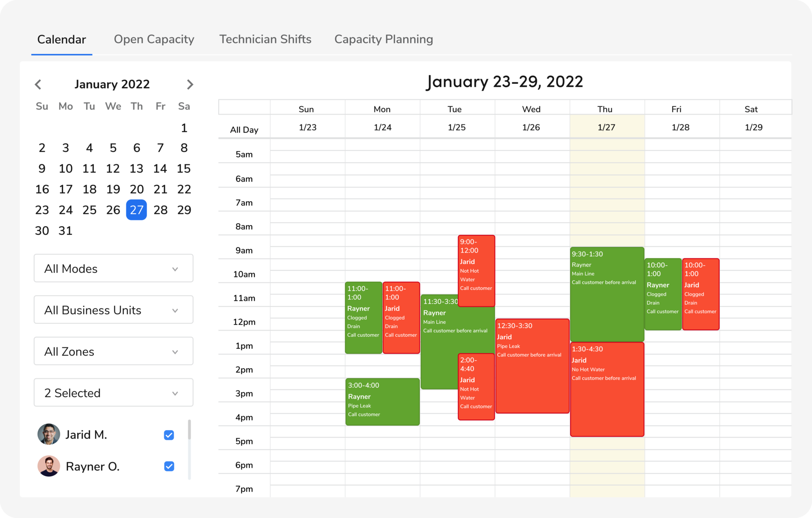Go to the Capacity Planning tab
The width and height of the screenshot is (812, 518).
[x=383, y=39]
